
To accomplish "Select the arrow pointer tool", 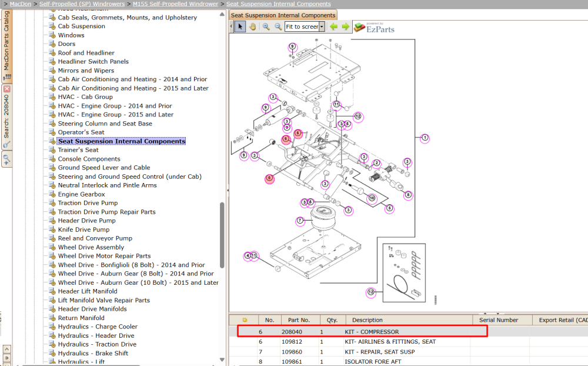I will pyautogui.click(x=240, y=26).
